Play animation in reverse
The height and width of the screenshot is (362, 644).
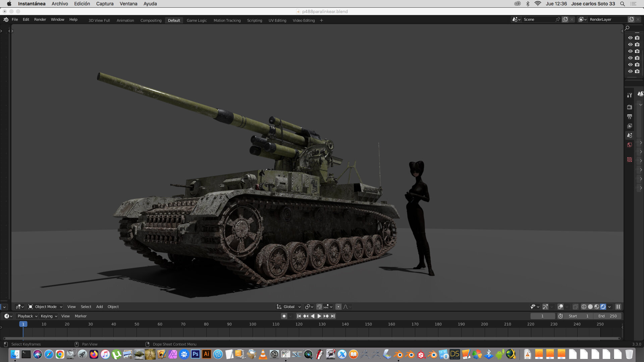pos(312,316)
